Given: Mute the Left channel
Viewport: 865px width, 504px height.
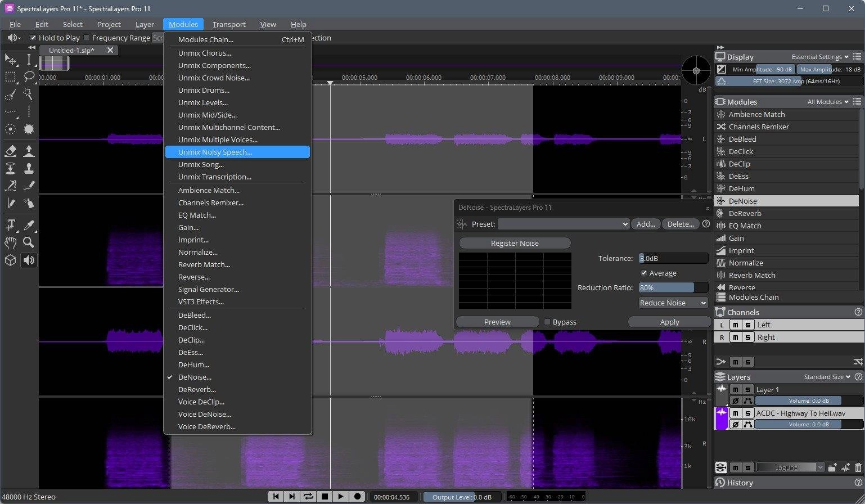Looking at the screenshot, I should (735, 325).
